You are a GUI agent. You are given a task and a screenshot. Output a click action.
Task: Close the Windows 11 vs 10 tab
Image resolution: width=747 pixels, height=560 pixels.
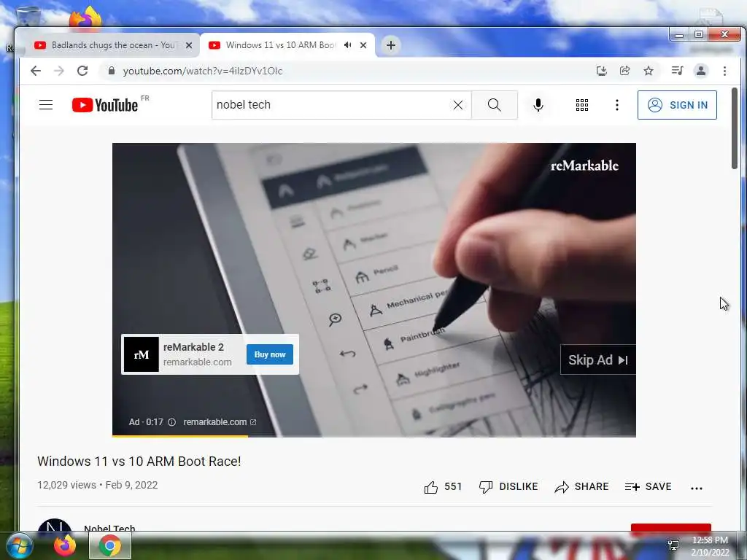[363, 45]
